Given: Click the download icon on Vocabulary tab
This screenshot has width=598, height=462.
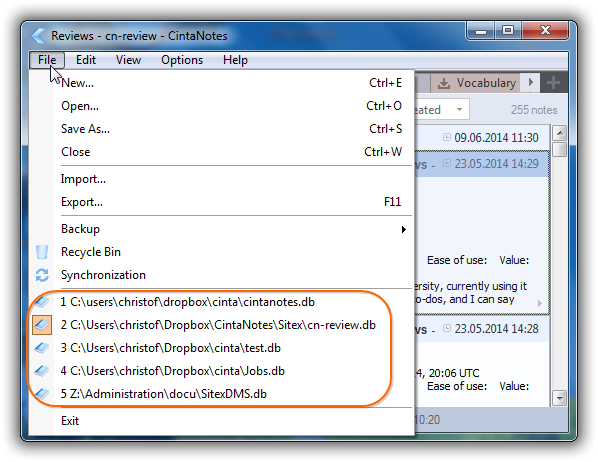Looking at the screenshot, I should (444, 83).
